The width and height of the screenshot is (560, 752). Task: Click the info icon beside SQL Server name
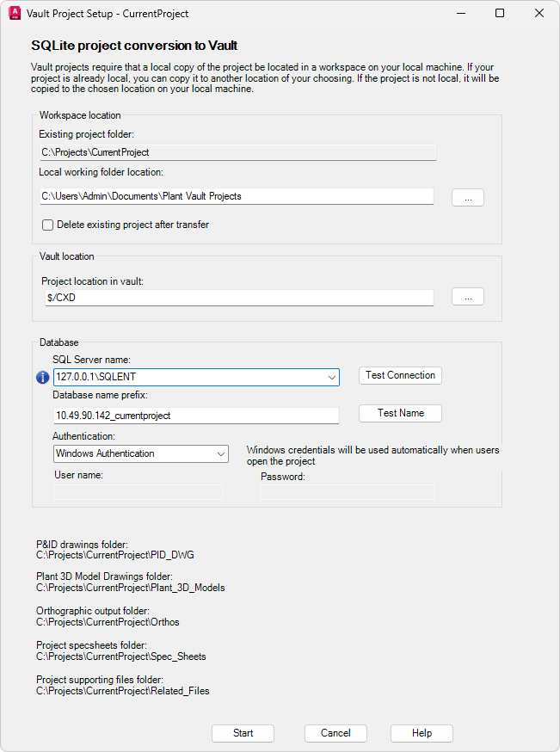[43, 378]
